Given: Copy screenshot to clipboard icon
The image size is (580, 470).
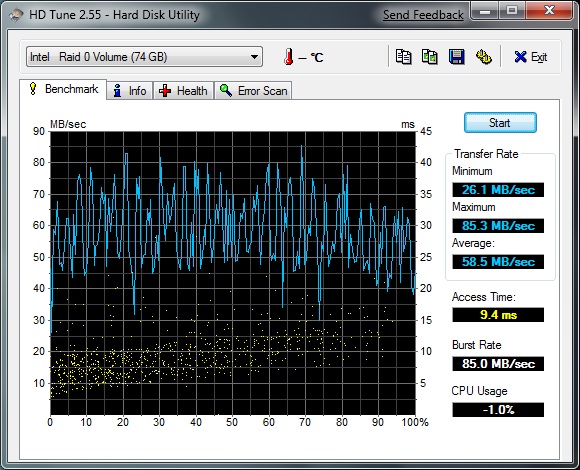Looking at the screenshot, I should (x=430, y=57).
